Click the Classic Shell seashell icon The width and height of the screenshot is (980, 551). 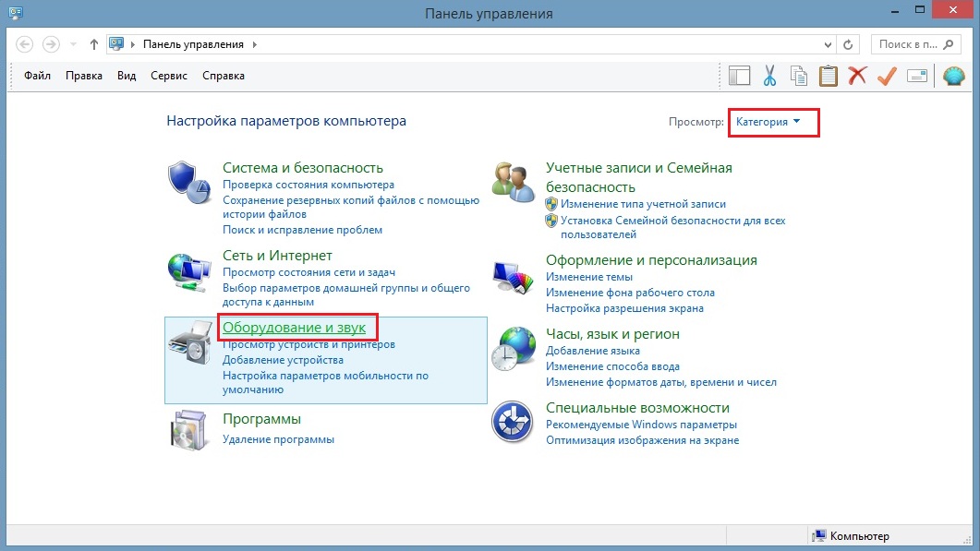point(953,76)
